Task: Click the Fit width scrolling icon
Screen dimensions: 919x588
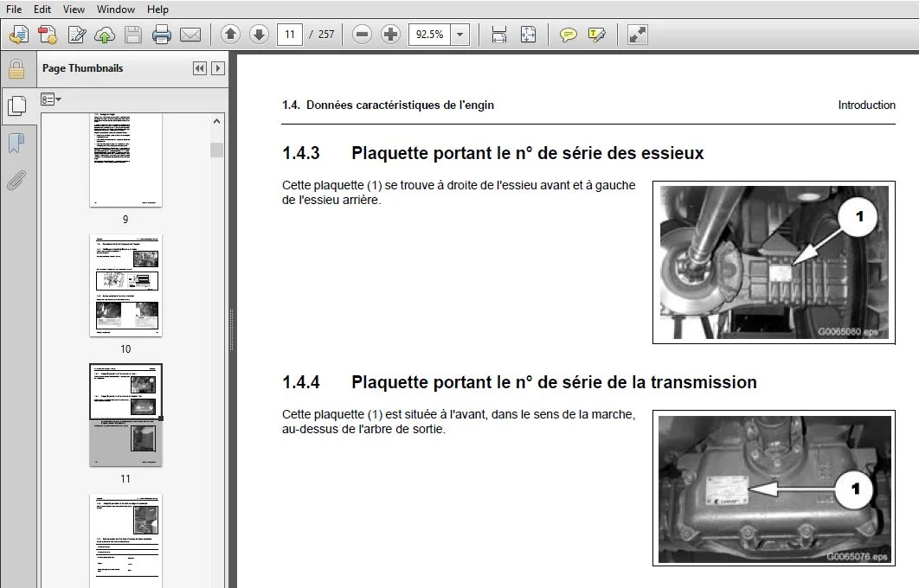Action: tap(498, 35)
